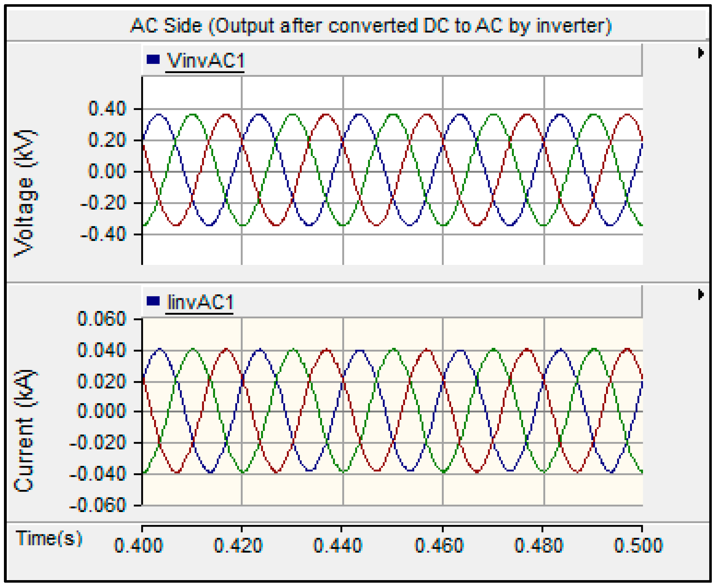
Task: Click the arrow icon on the voltage graph
Action: pyautogui.click(x=701, y=53)
